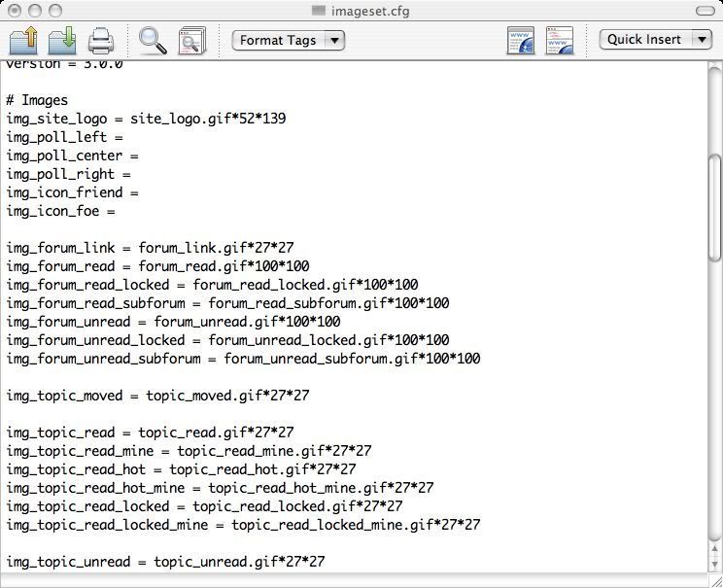Click the red-dotted web page icon
The height and width of the screenshot is (588, 723).
(560, 41)
